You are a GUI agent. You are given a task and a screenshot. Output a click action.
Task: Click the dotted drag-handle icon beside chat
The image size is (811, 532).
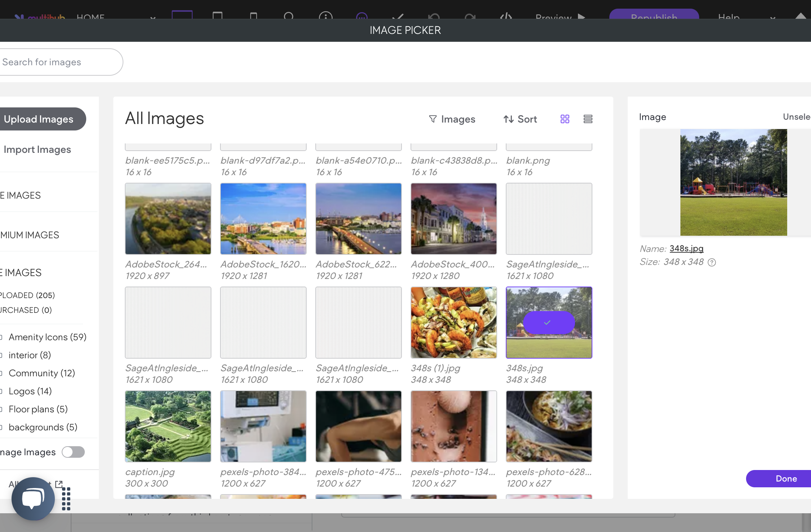point(66,499)
